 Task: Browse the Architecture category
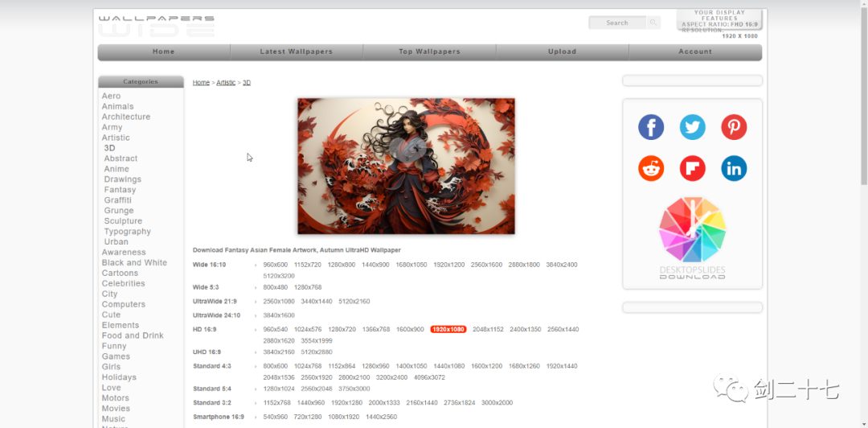(126, 117)
